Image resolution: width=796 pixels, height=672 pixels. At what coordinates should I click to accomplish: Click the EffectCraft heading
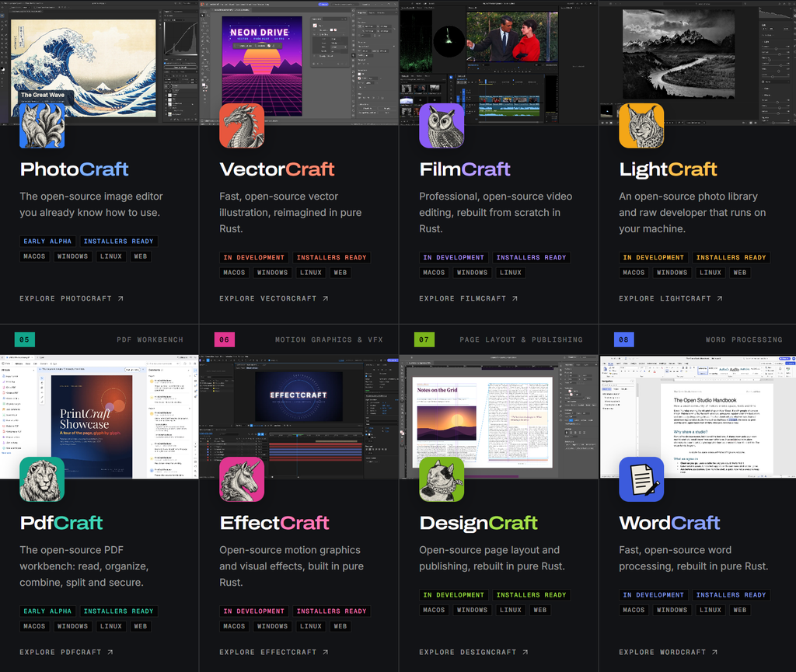(x=274, y=523)
